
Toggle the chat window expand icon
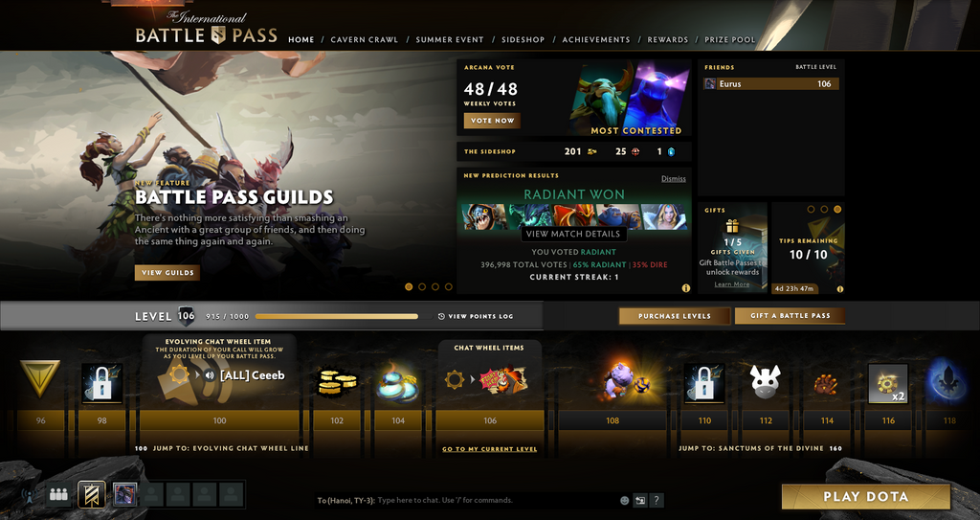[640, 500]
